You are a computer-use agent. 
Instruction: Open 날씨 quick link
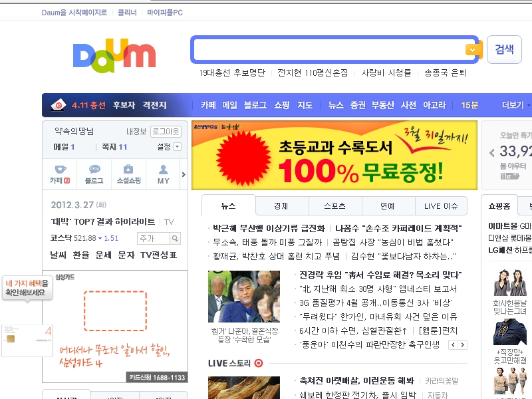(58, 255)
